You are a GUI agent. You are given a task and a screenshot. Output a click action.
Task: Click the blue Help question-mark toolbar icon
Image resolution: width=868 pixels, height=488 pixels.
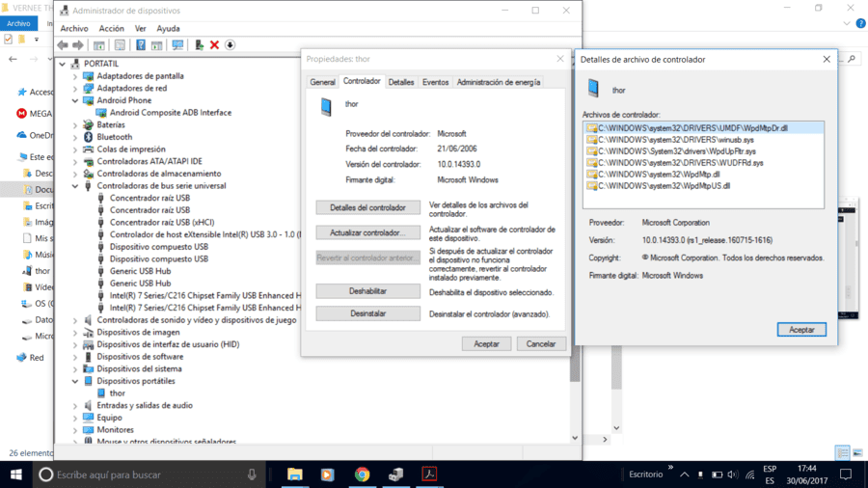tap(141, 44)
